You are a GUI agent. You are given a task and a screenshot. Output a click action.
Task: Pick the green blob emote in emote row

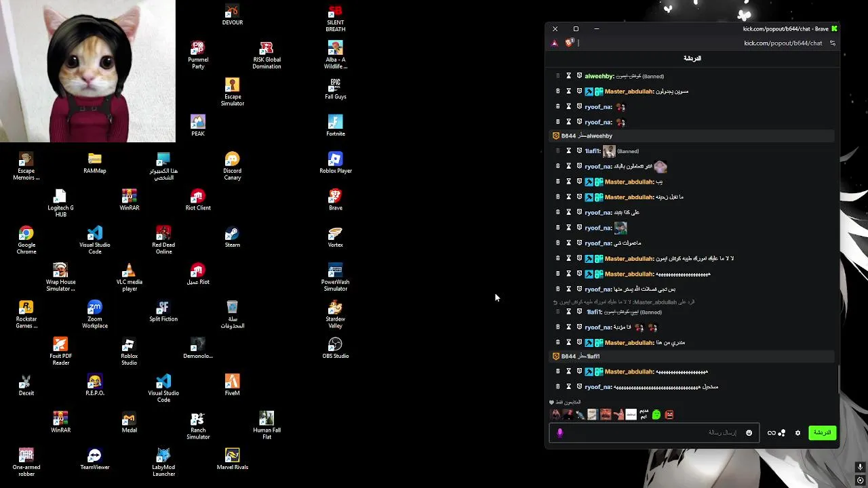point(656,414)
